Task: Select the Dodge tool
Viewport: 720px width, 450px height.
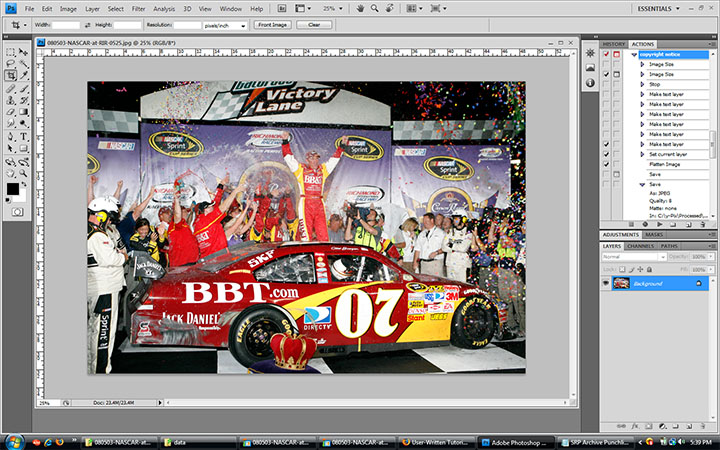Action: tap(23, 123)
